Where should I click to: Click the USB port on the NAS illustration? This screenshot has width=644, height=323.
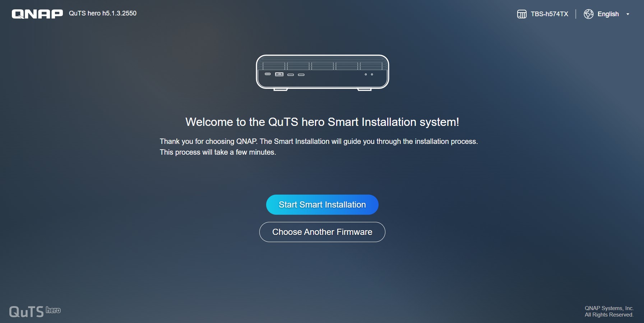point(279,74)
